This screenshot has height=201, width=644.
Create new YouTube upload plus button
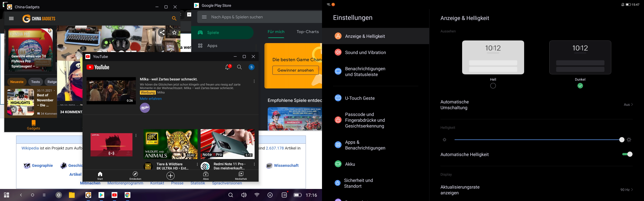(171, 176)
